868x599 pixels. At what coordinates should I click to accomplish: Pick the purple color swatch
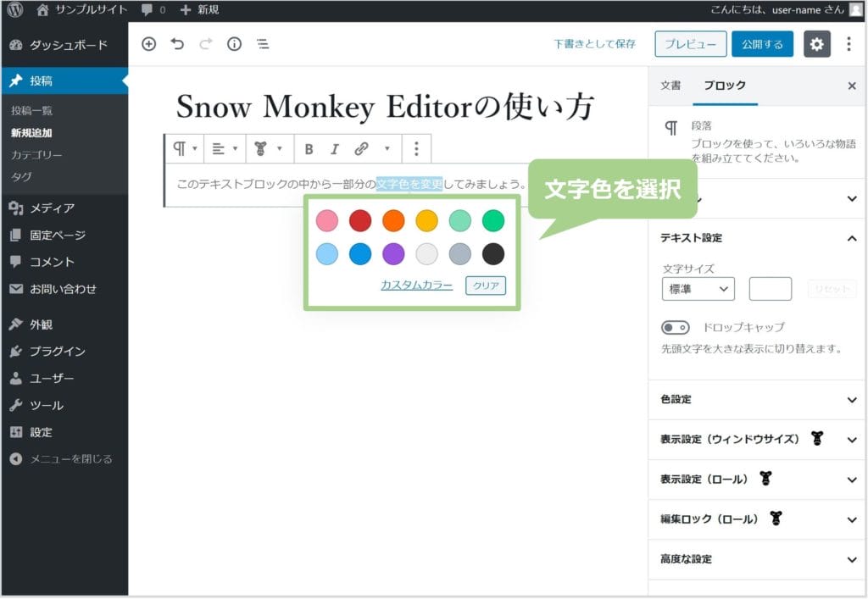point(393,254)
